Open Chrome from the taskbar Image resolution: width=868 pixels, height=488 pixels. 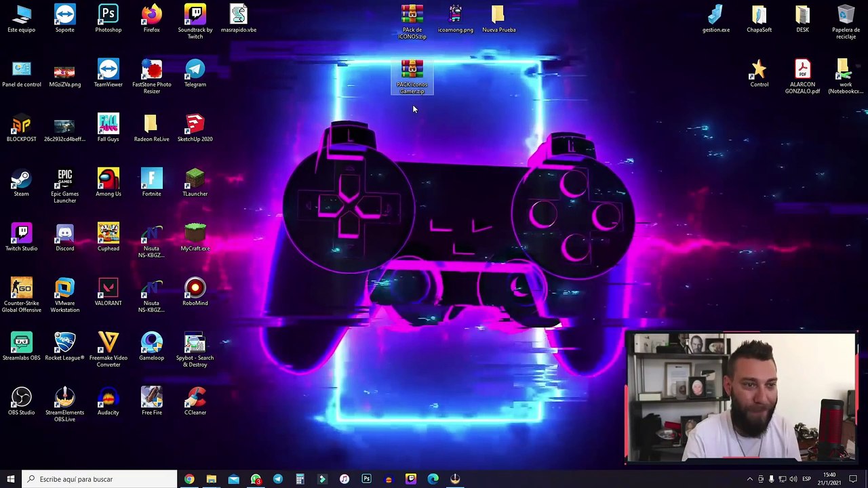pyautogui.click(x=189, y=479)
